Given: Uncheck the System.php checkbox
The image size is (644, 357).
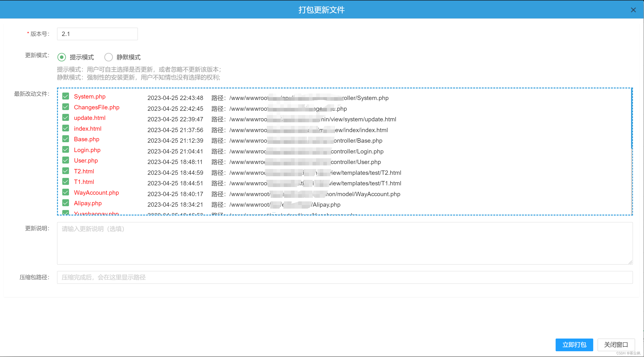Looking at the screenshot, I should tap(65, 96).
